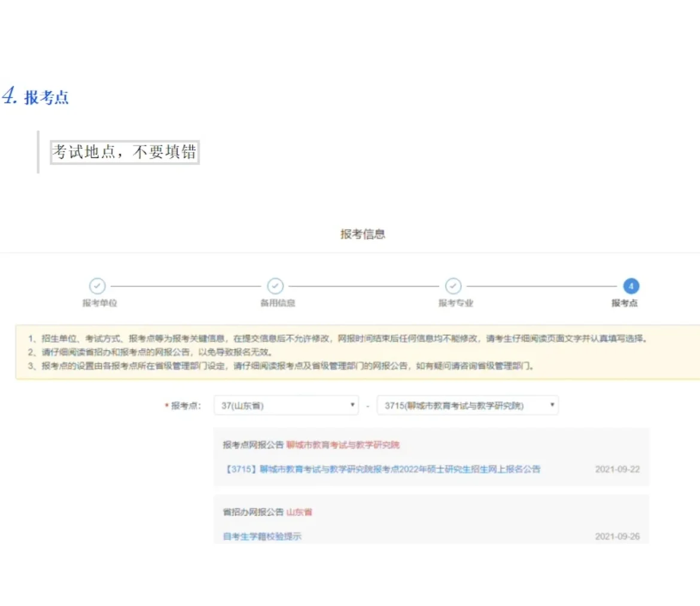700x606 pixels.
Task: Open the 3715(聊城市教育考试与教学研究院) dropdown
Action: point(467,405)
